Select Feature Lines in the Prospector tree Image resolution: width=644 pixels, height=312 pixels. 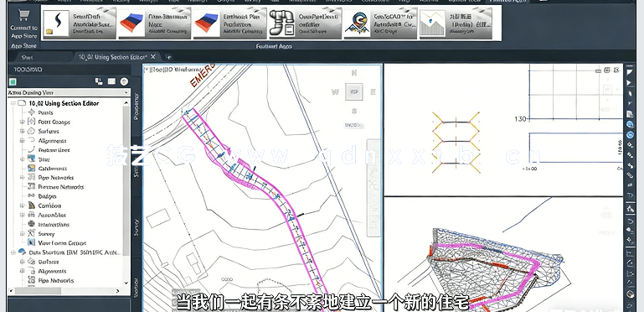[x=54, y=150]
